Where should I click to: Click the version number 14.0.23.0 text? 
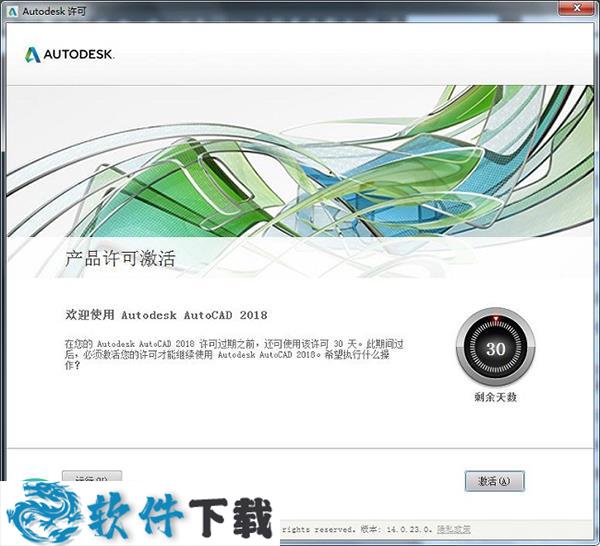point(409,530)
